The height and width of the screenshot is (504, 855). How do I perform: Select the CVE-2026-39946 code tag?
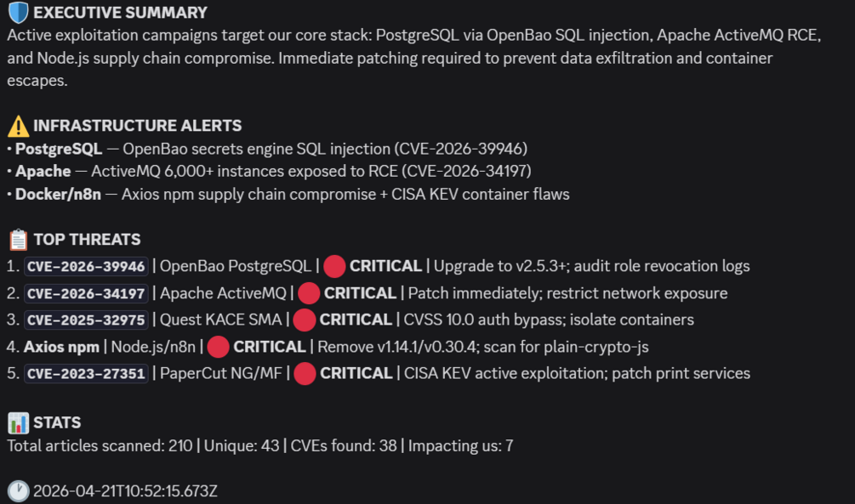[x=86, y=266]
